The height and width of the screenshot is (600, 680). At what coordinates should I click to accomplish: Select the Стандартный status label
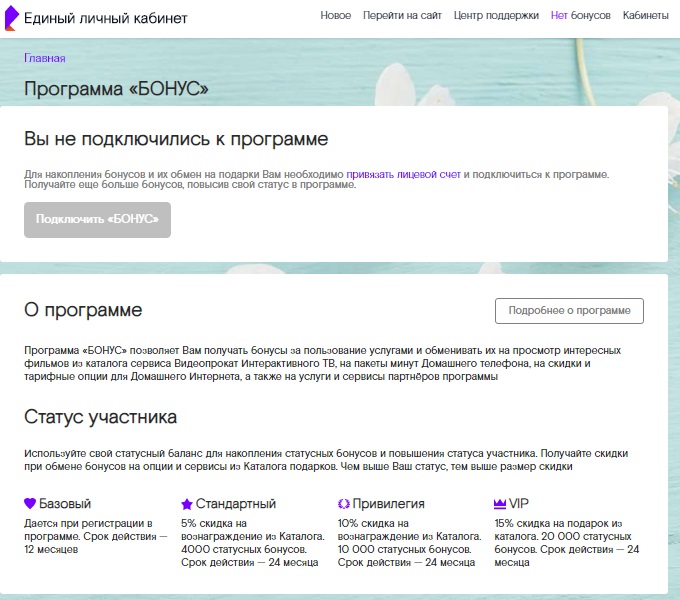point(235,504)
